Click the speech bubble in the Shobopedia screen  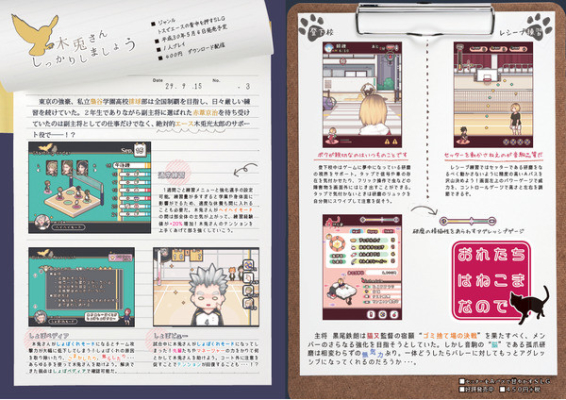(102, 317)
